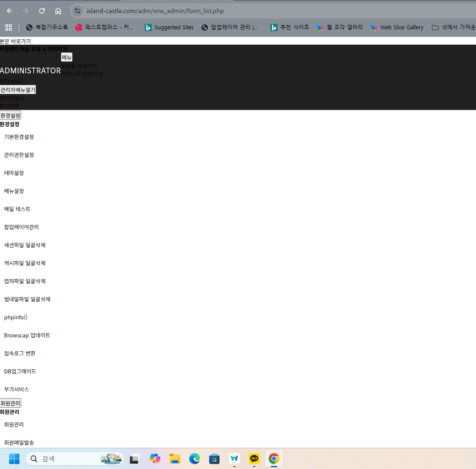Reload the page with the refresh icon

click(x=42, y=11)
